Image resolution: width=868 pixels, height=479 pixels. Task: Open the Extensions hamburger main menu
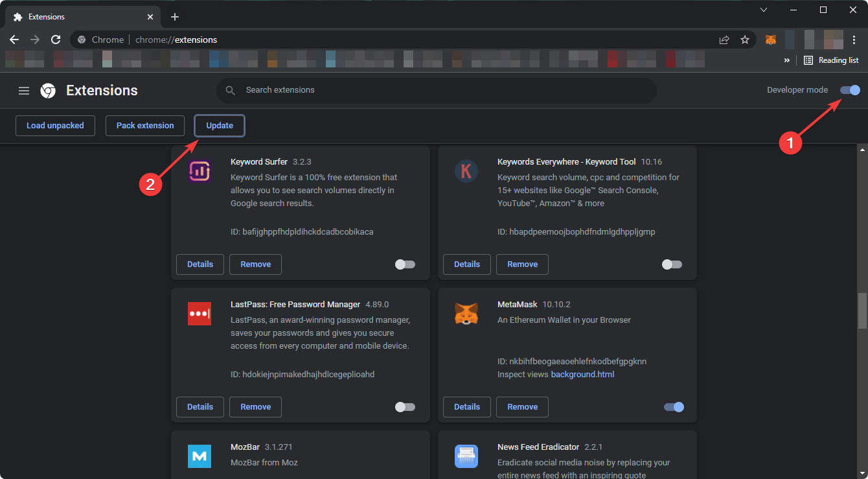coord(24,91)
